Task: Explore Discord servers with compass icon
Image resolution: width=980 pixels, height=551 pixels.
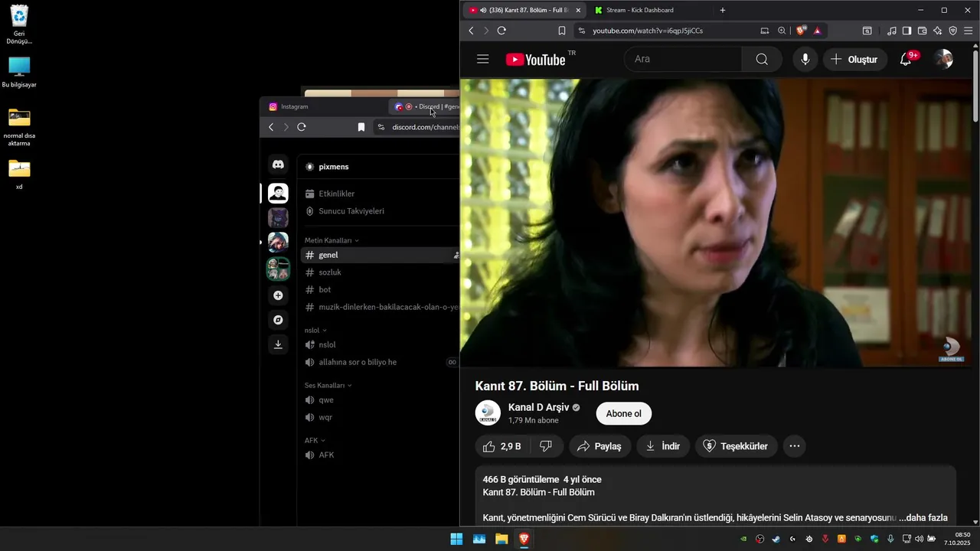Action: [278, 320]
